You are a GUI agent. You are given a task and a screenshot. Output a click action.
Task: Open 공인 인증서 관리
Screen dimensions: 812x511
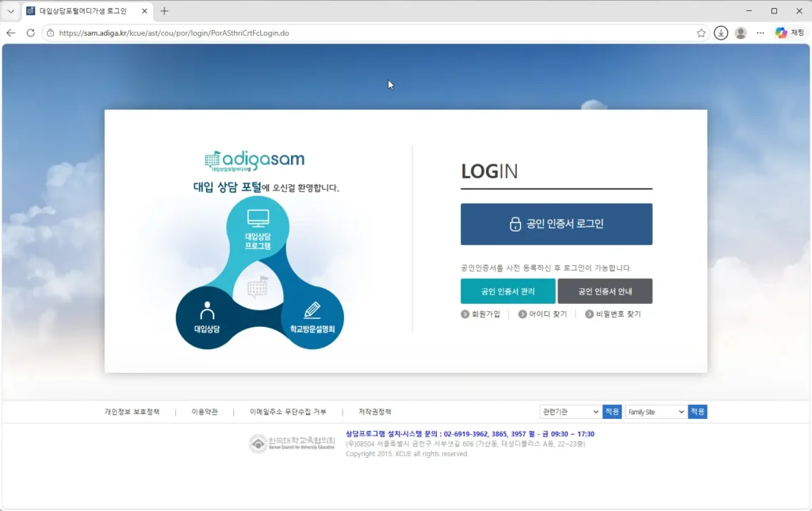click(508, 291)
